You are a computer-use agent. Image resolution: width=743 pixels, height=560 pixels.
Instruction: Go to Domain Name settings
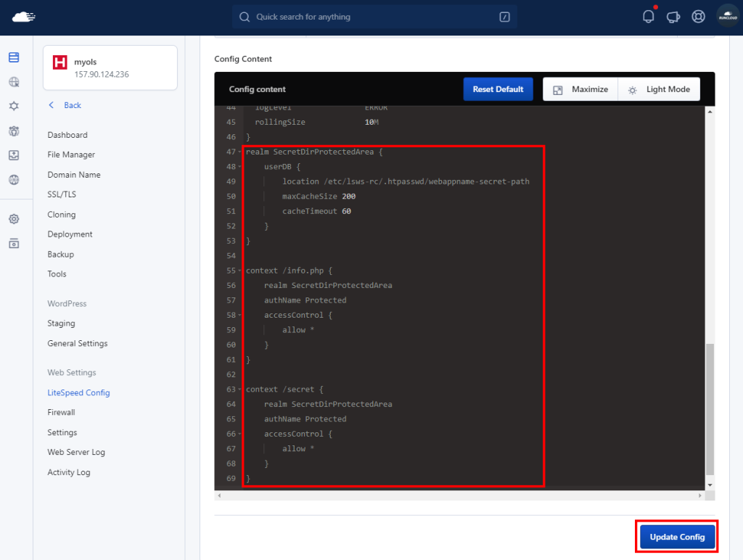[x=74, y=175]
